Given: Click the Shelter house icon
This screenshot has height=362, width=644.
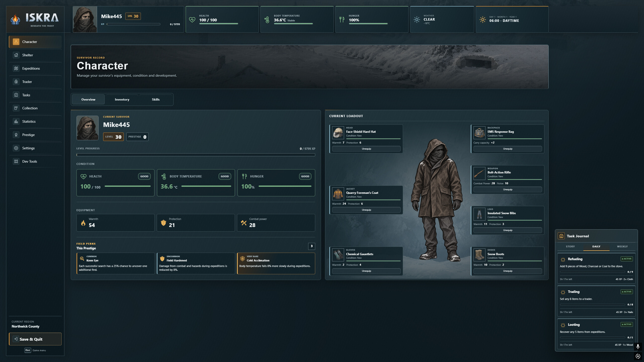Looking at the screenshot, I should 16,55.
